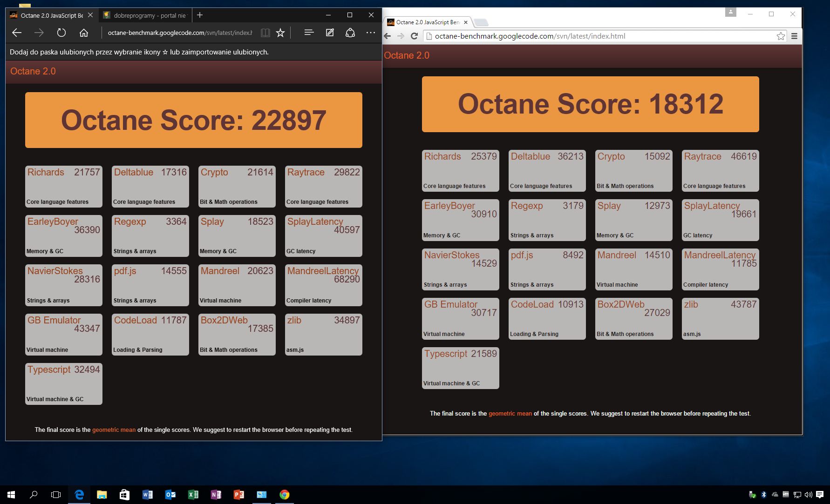Open the volume control in system tray

809,495
